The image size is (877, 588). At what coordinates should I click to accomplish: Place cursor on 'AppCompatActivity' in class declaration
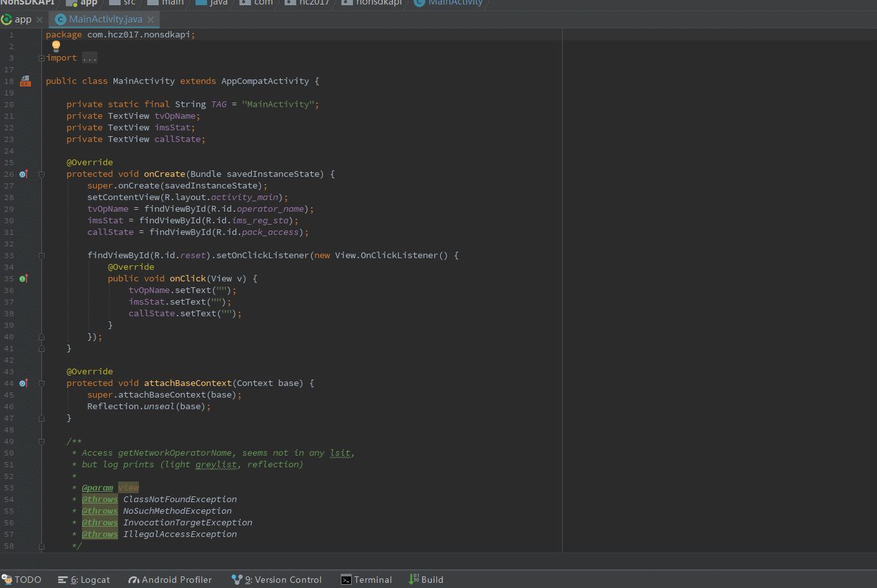[265, 81]
